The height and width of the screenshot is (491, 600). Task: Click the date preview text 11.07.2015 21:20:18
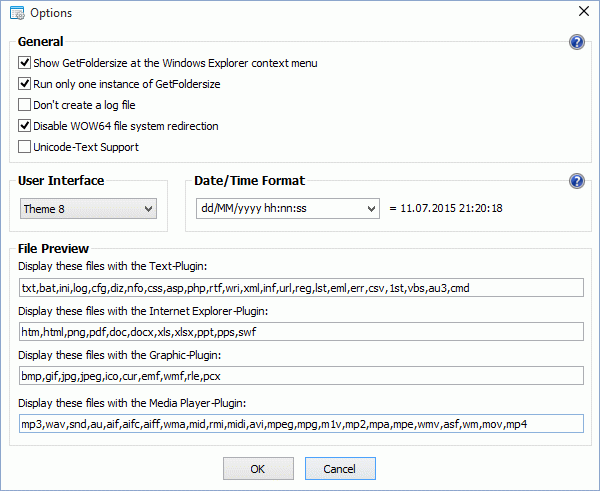click(451, 209)
